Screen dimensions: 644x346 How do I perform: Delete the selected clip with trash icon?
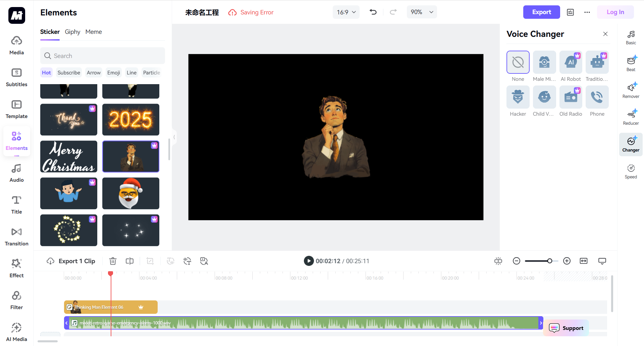tap(113, 261)
